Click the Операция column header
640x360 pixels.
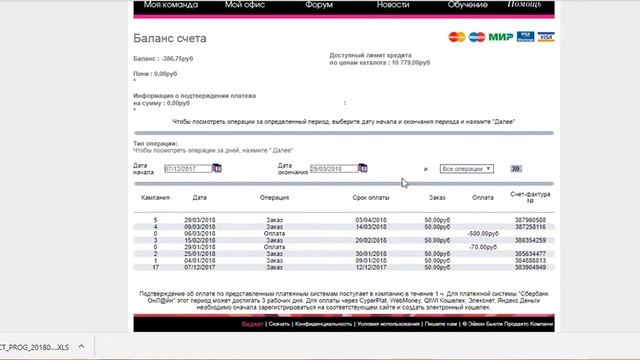[274, 198]
